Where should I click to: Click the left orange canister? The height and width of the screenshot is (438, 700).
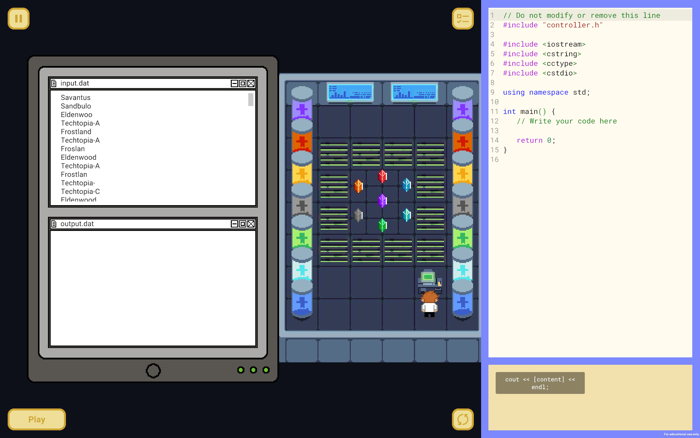[302, 136]
